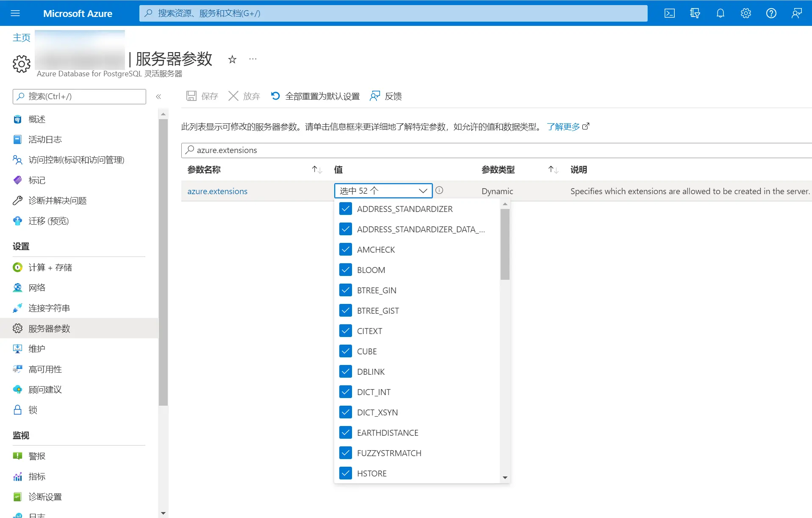Open the Azure portal hamburger menu

coord(15,13)
